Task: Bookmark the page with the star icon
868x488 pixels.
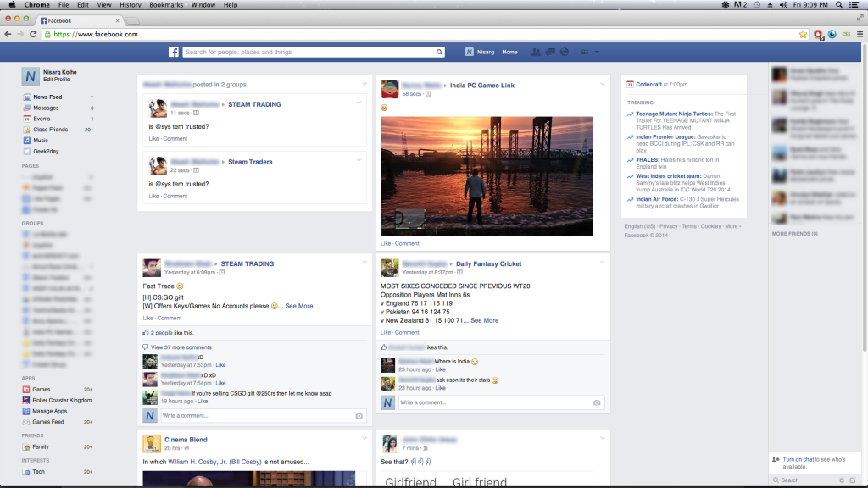Action: (x=804, y=34)
